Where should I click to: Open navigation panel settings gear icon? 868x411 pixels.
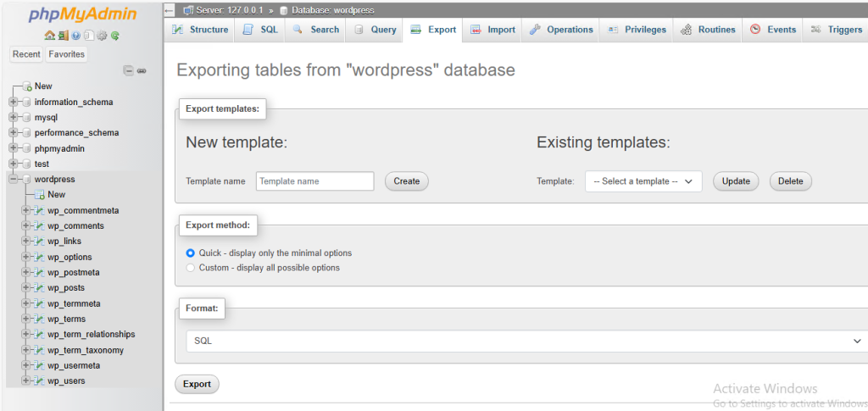[x=102, y=36]
